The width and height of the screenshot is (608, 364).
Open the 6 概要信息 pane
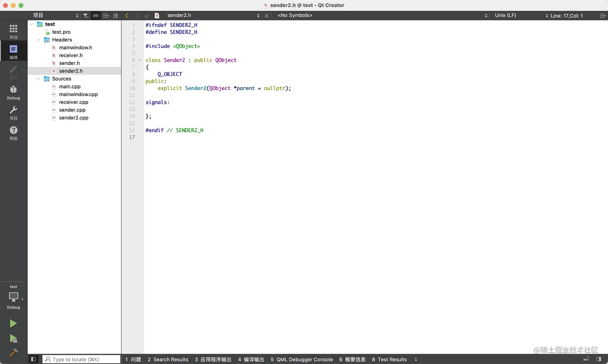352,359
